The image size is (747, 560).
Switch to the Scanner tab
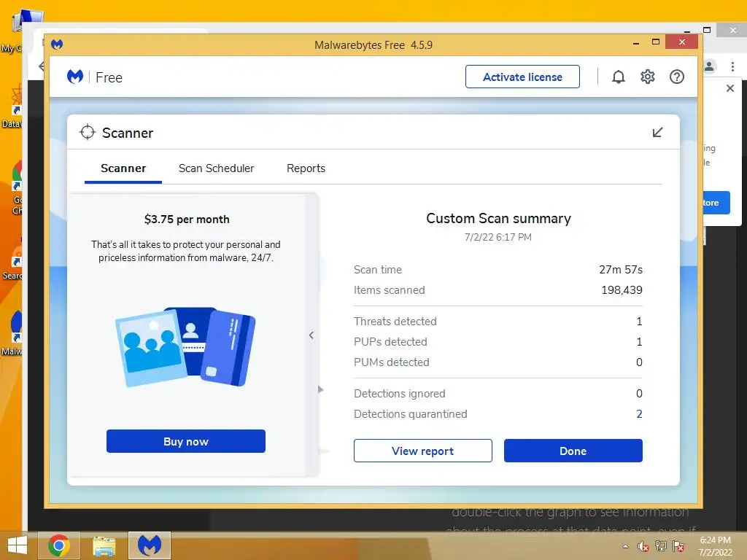tap(123, 168)
